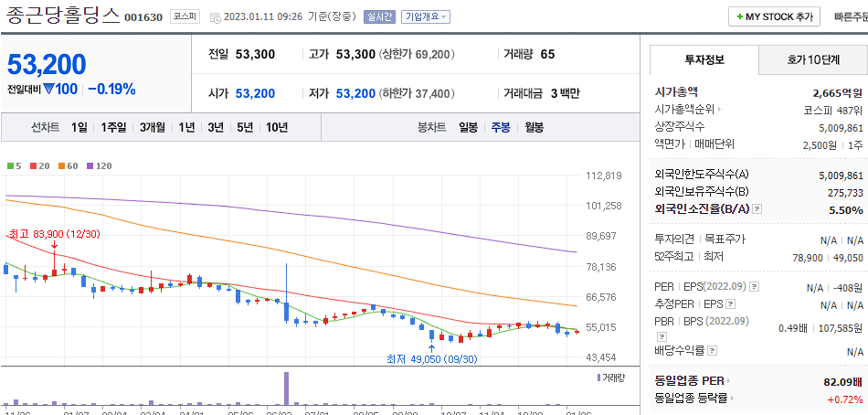Click the 동일업종 등락률 link

(693, 398)
